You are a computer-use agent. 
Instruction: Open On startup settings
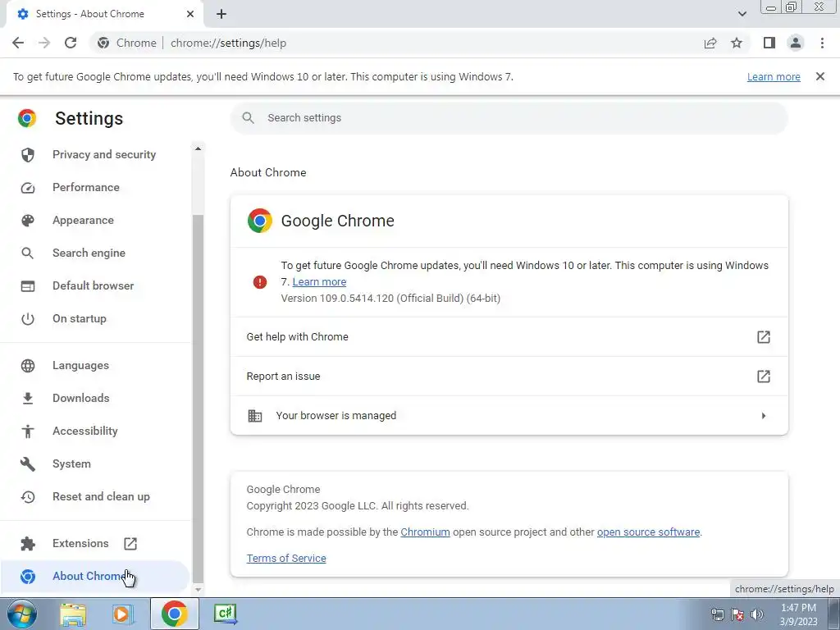click(95, 319)
